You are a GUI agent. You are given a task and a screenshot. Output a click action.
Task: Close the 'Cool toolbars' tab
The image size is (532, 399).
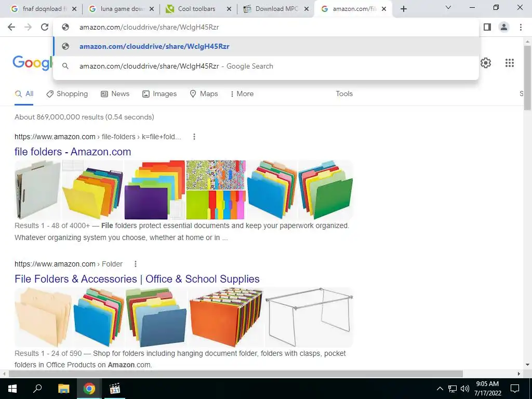tap(229, 9)
